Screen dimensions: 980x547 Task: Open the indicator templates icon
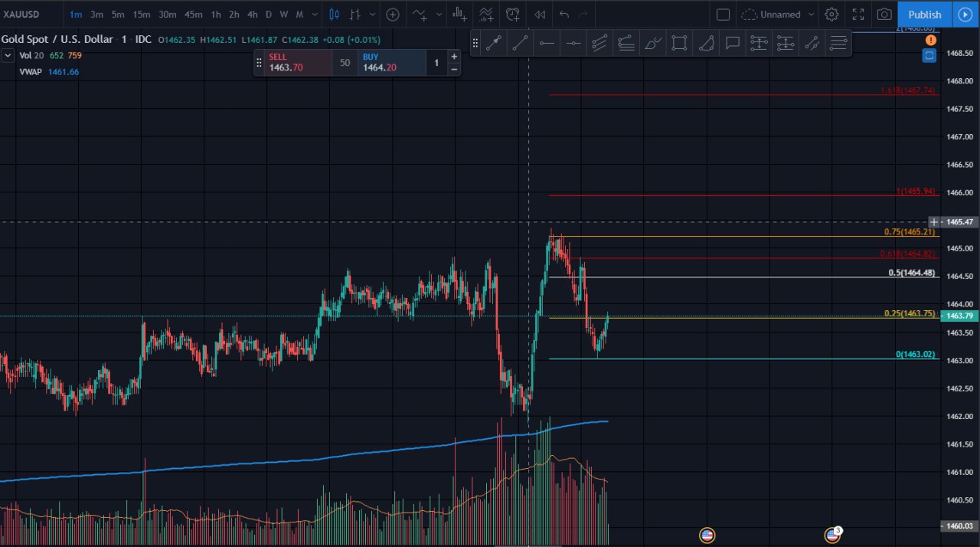[x=486, y=15]
